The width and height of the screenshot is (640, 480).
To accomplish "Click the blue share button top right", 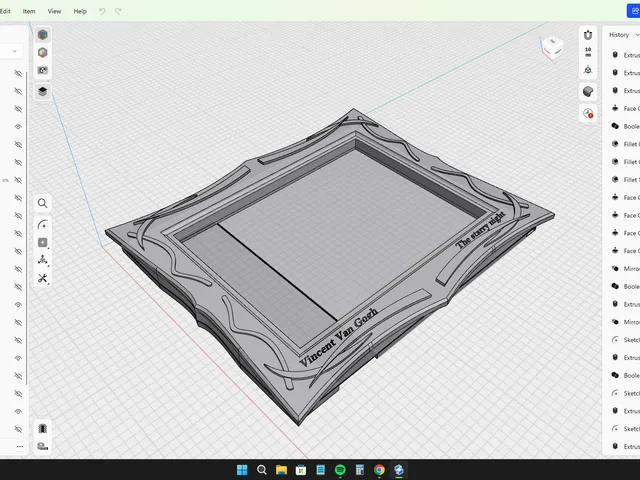I will [634, 11].
